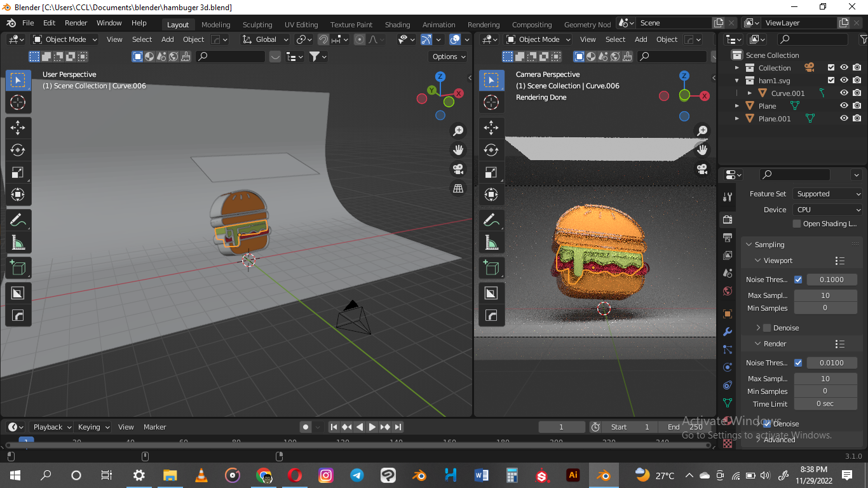Open the View Layer properties tab
Image resolution: width=868 pixels, height=488 pixels.
pos(728,255)
